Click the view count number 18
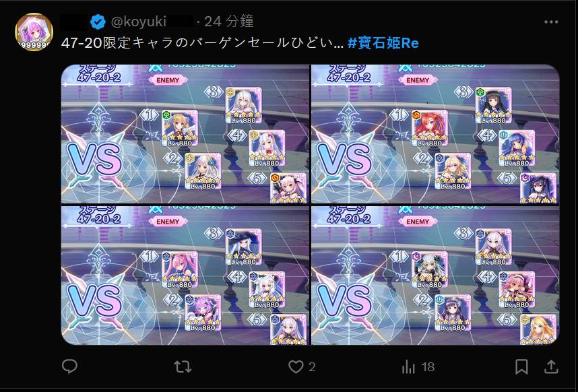The width and height of the screenshot is (578, 392). tap(428, 367)
